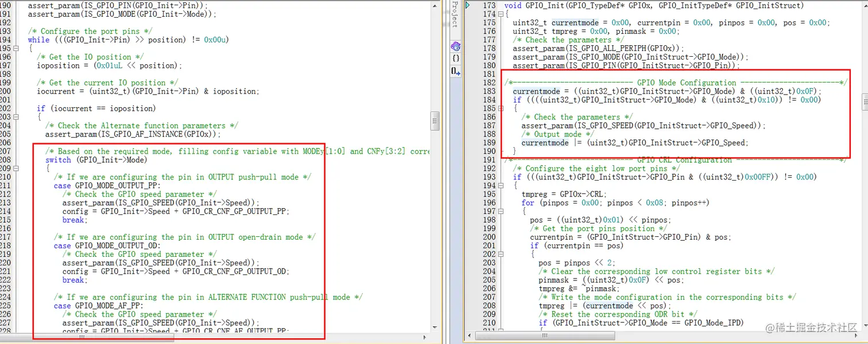Click the right editor vertical scrollbar thumb
The height and width of the screenshot is (344, 868).
click(864, 102)
